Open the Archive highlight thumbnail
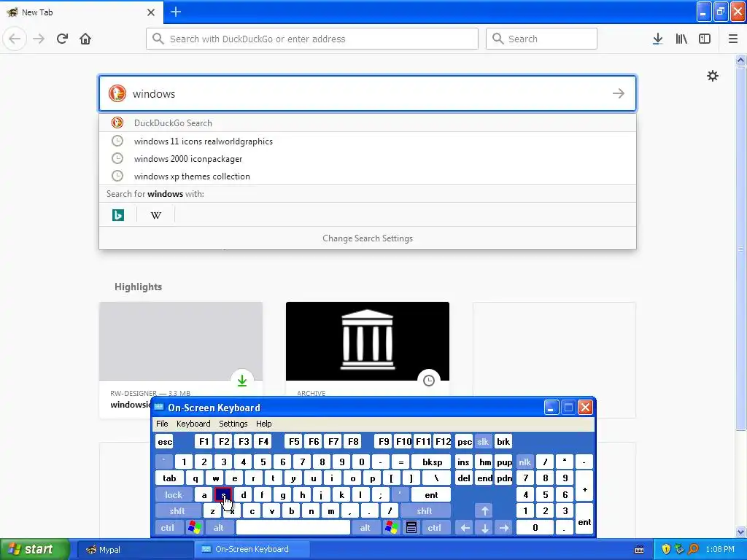 click(368, 341)
